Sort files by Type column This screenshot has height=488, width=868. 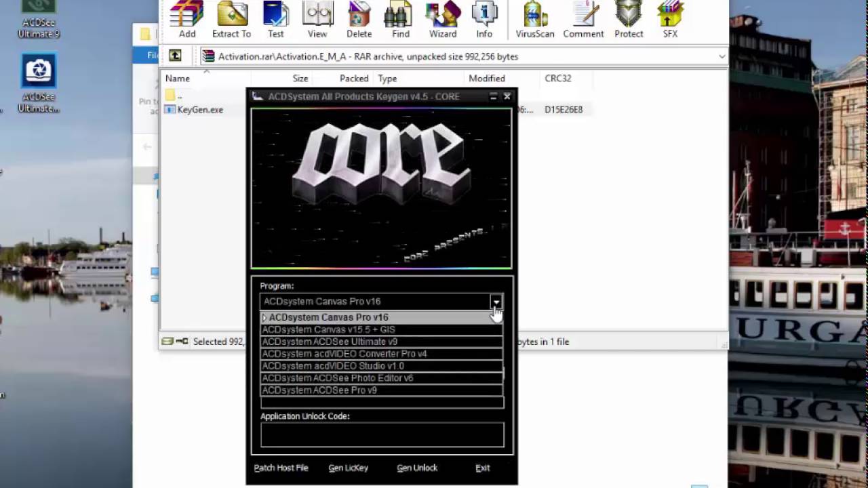(x=387, y=78)
